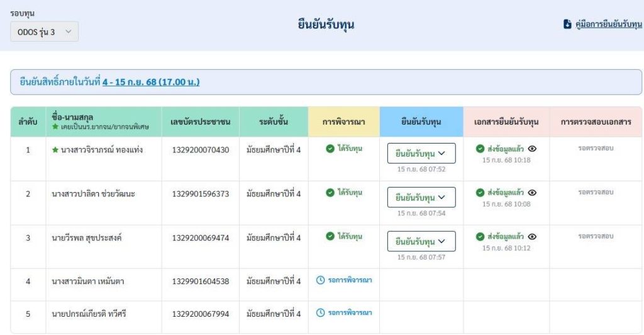
Task: Click clock icon รอการพิจารณา for นางสาวมินตา
Action: [x=320, y=280]
